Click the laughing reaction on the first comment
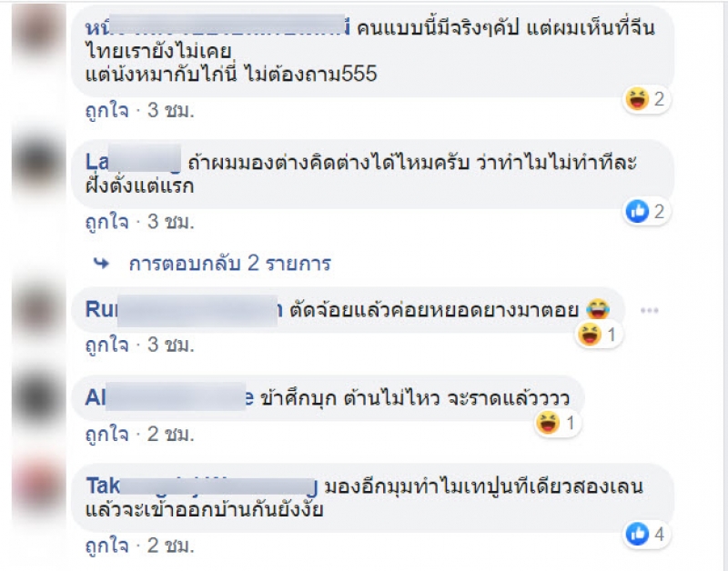The image size is (728, 571). click(x=646, y=99)
